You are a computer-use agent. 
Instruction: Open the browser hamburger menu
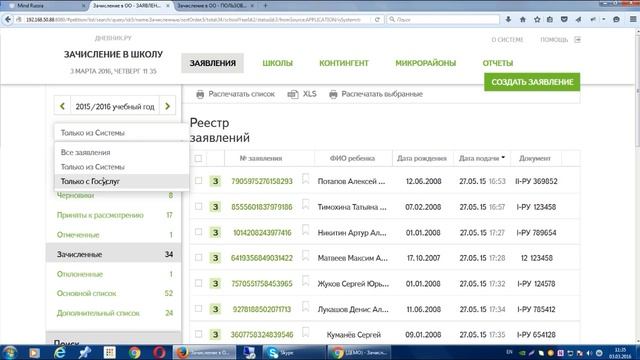[633, 19]
